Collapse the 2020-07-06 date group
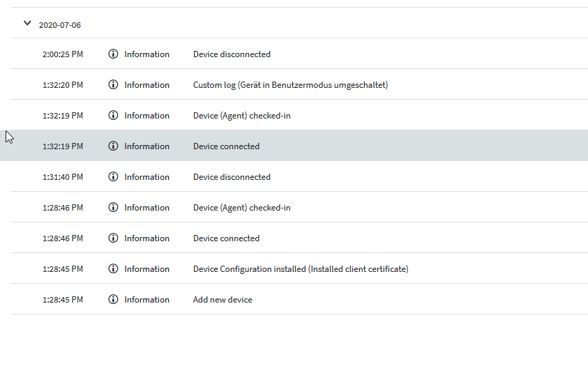Screen dimensions: 588x373 [x=27, y=23]
